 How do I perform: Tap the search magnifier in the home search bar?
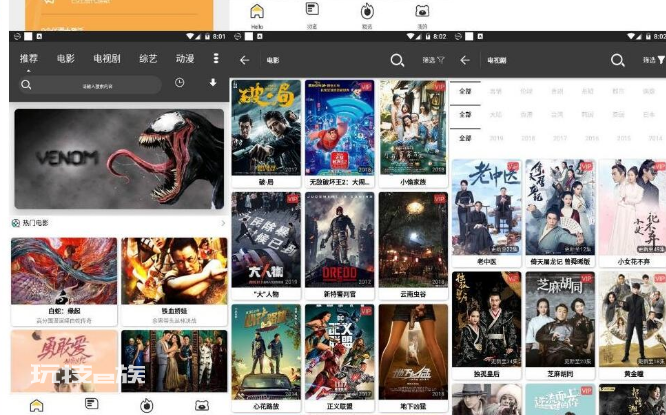point(26,85)
